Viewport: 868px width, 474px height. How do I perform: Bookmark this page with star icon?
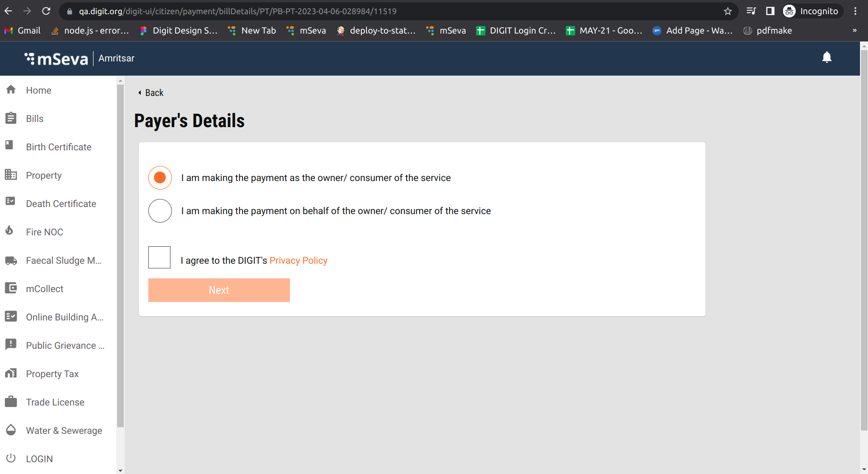click(728, 11)
